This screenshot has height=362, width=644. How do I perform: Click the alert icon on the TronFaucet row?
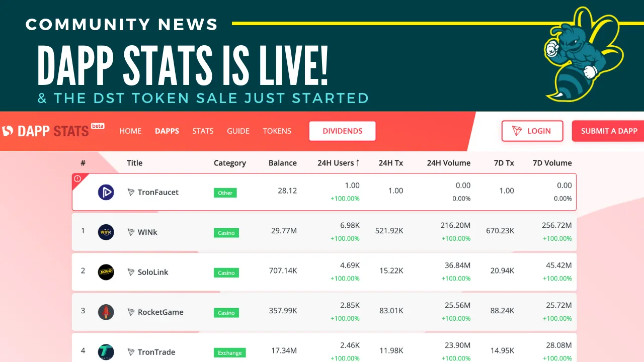tap(77, 178)
